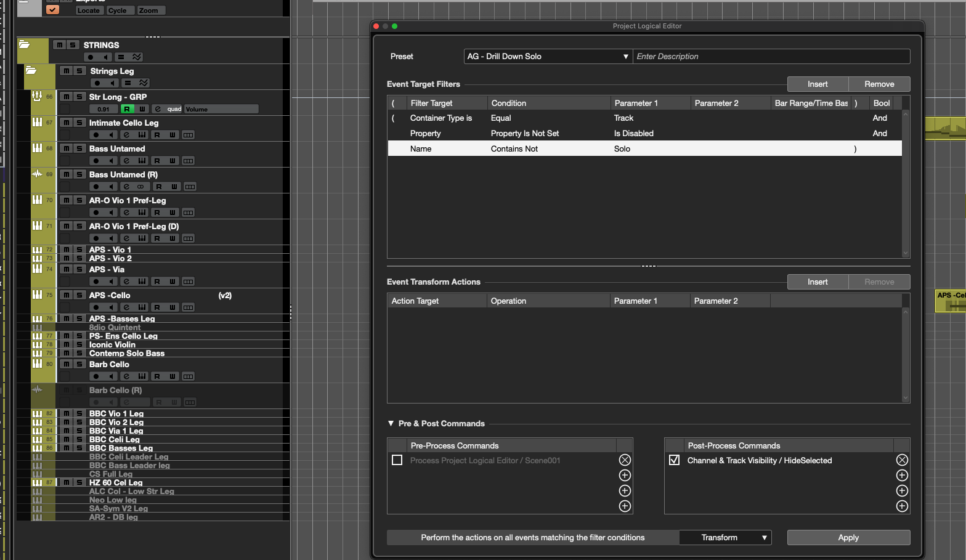Record-enable the AR-O Vio 1 Pref-Leg (D) track
This screenshot has height=560, width=966.
click(x=96, y=238)
